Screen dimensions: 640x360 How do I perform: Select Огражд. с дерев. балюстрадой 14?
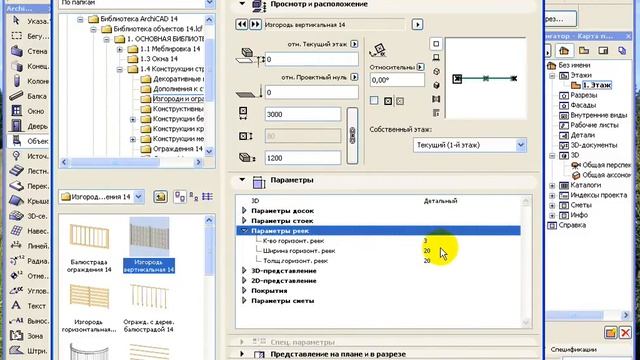149,307
